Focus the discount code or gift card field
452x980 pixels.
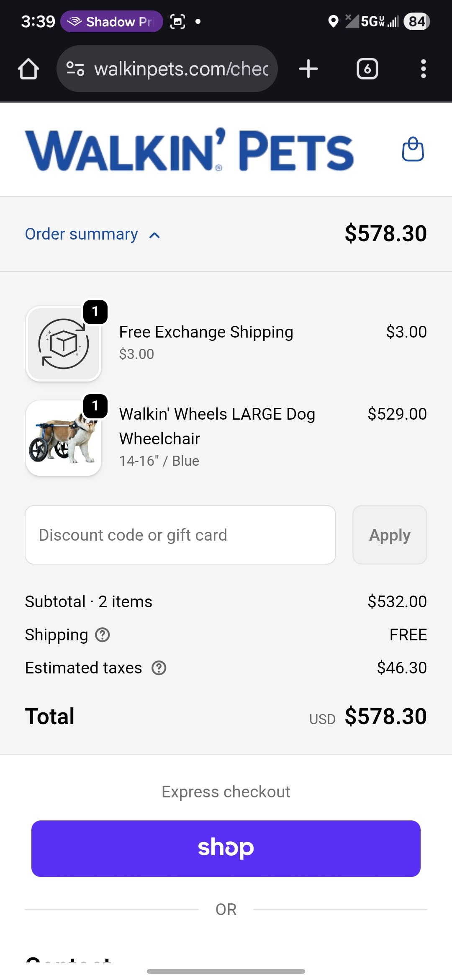[180, 535]
